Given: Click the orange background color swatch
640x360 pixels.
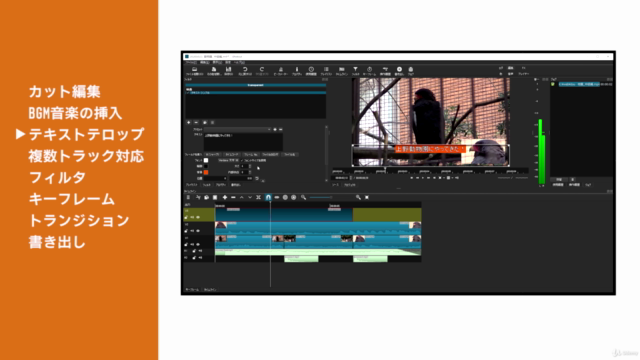Looking at the screenshot, I should 206,172.
